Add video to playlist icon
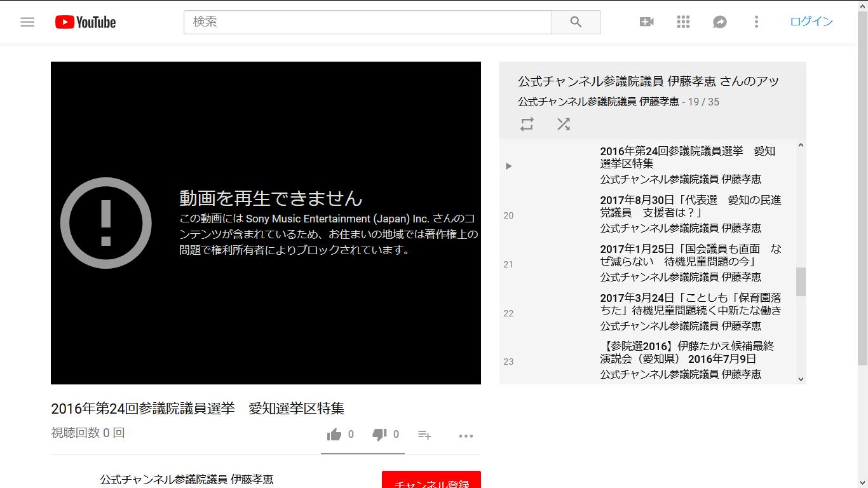Screen dimensions: 868x488 point(424,435)
